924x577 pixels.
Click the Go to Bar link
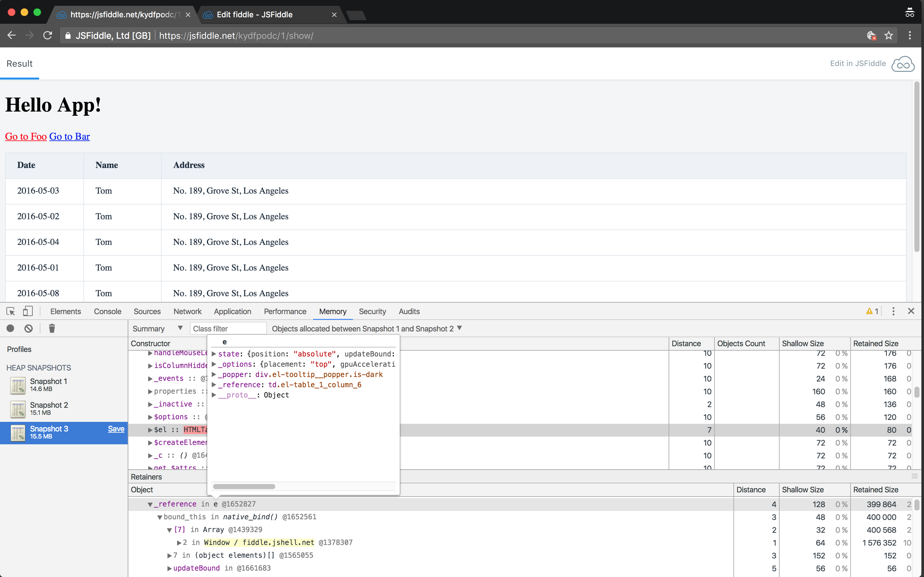click(69, 136)
